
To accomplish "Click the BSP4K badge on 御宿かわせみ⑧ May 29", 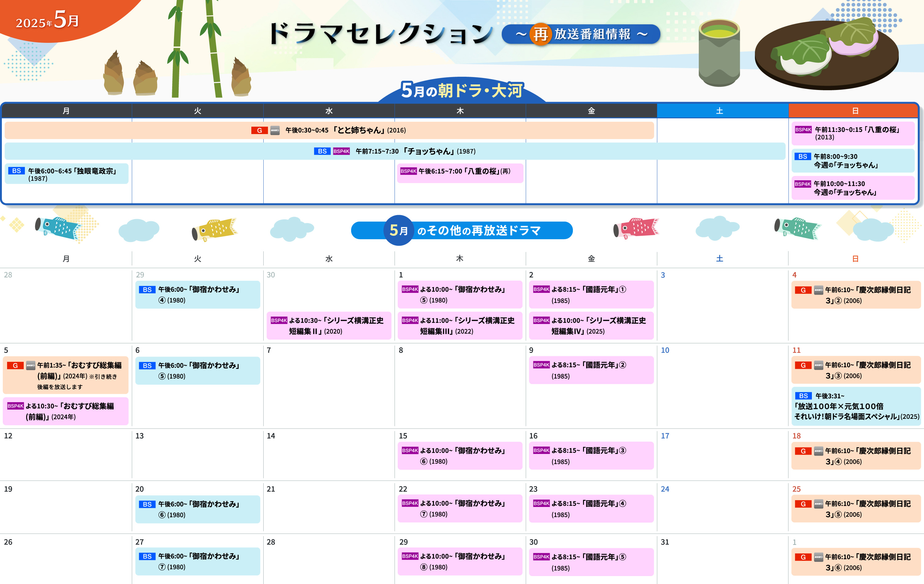I will coord(410,556).
